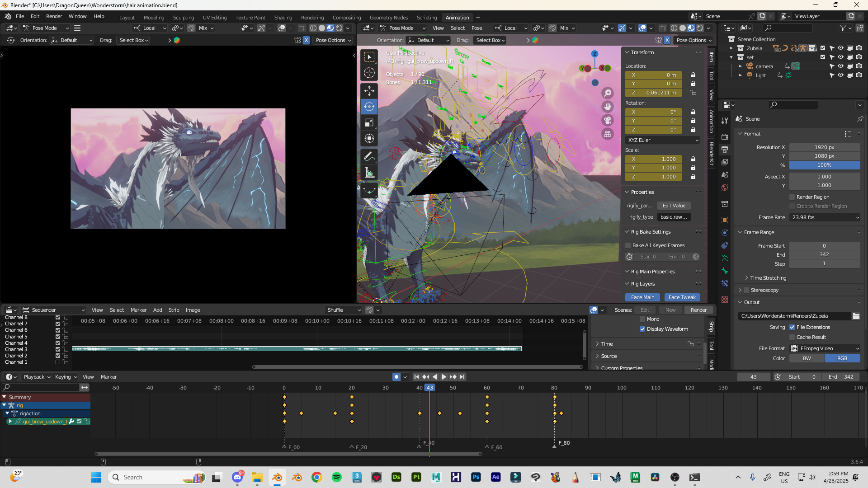
Task: Open Chrome from taskbar
Action: 316,477
